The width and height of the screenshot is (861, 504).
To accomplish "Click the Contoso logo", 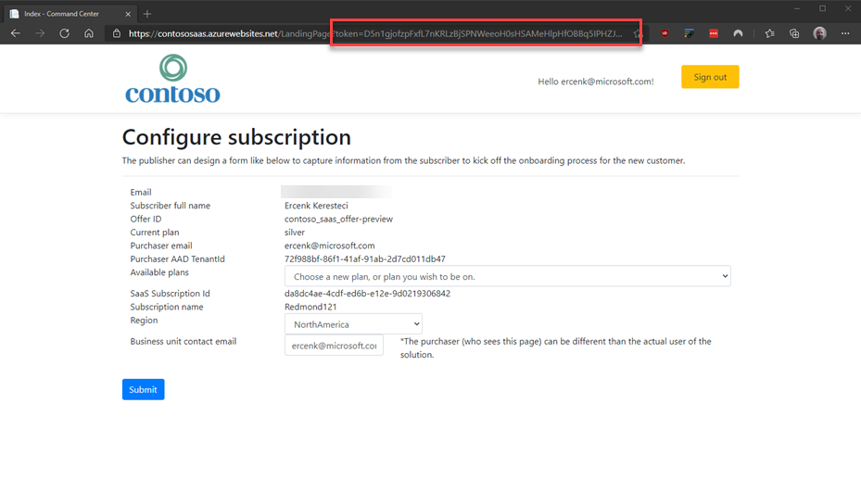I will 172,79.
